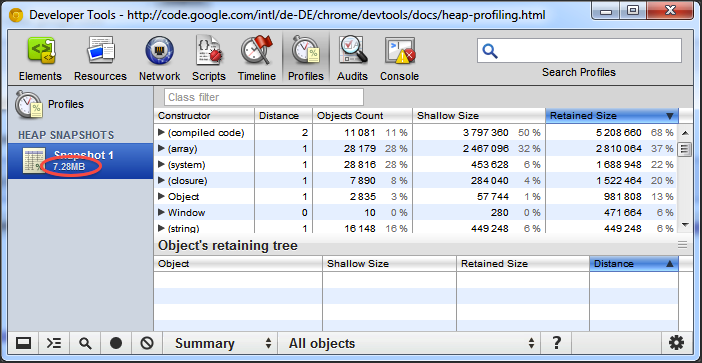Screen dimensions: 702x363
Task: Click the magnifier search icon in status bar
Action: 85,343
